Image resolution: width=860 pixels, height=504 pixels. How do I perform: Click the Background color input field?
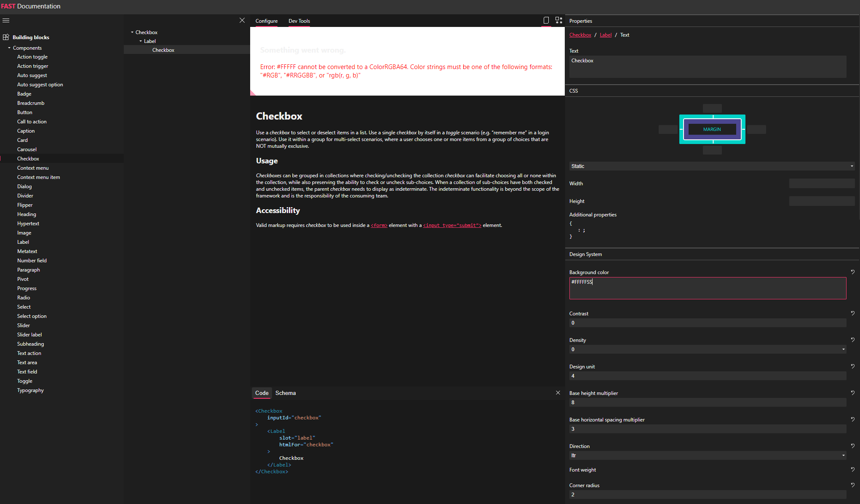[708, 288]
